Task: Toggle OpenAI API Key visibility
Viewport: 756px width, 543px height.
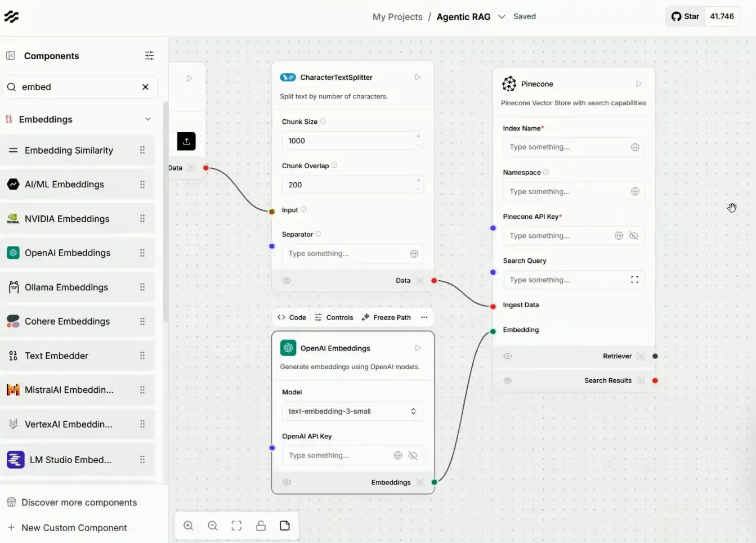Action: pos(413,455)
